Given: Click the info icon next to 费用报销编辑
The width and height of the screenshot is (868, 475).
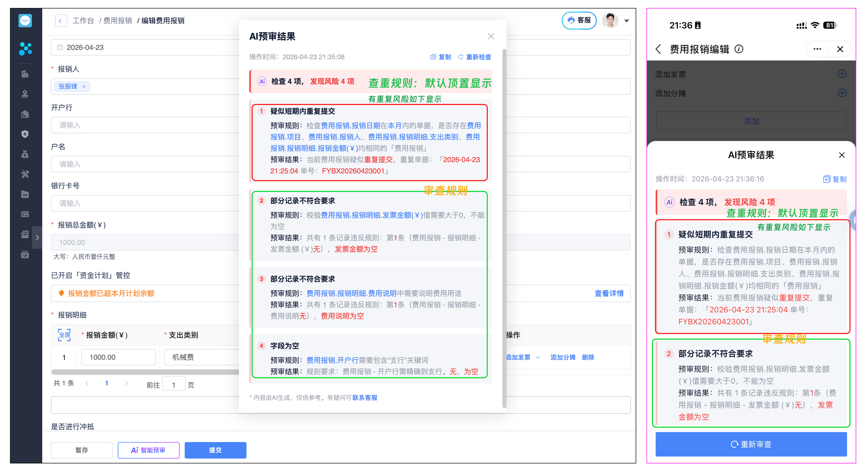Looking at the screenshot, I should (739, 49).
